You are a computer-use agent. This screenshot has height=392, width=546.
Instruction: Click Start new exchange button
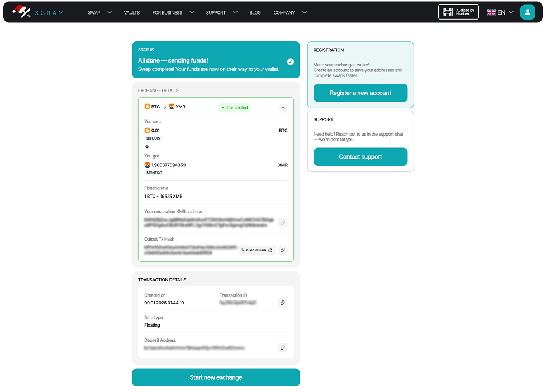tap(216, 377)
